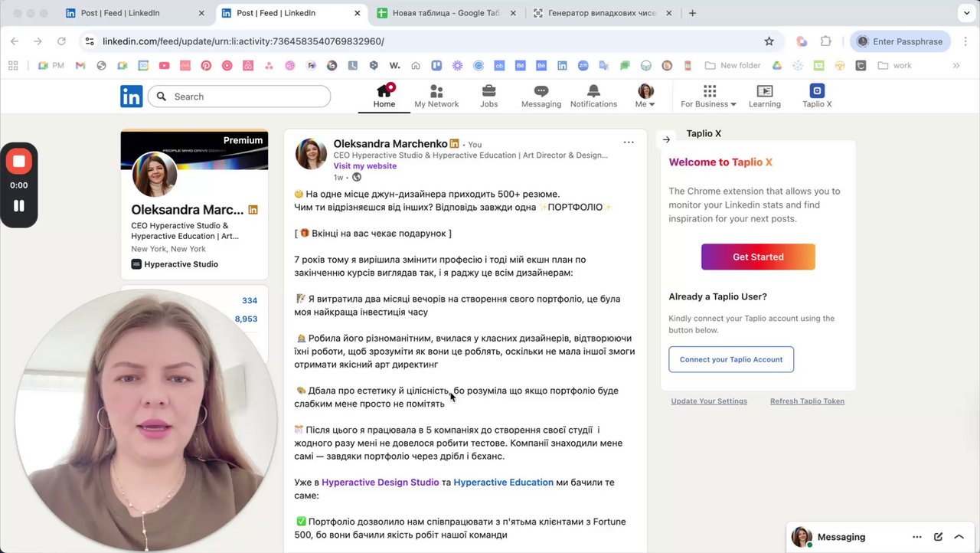
Task: Open Taplio X from the navigation bar
Action: [x=817, y=97]
